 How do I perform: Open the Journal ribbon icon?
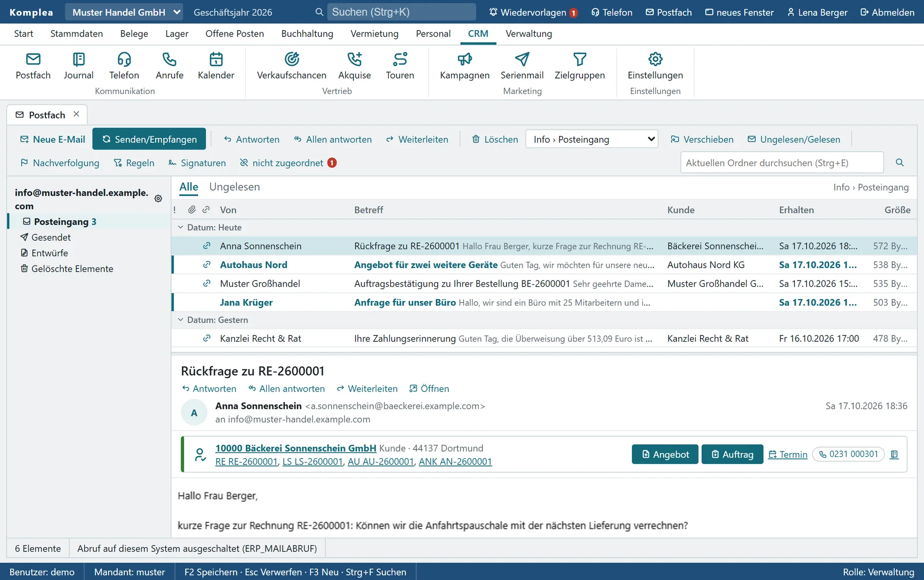coord(79,66)
